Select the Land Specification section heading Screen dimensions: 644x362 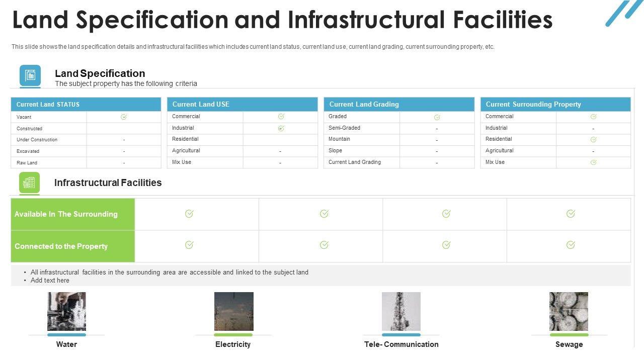pos(100,73)
